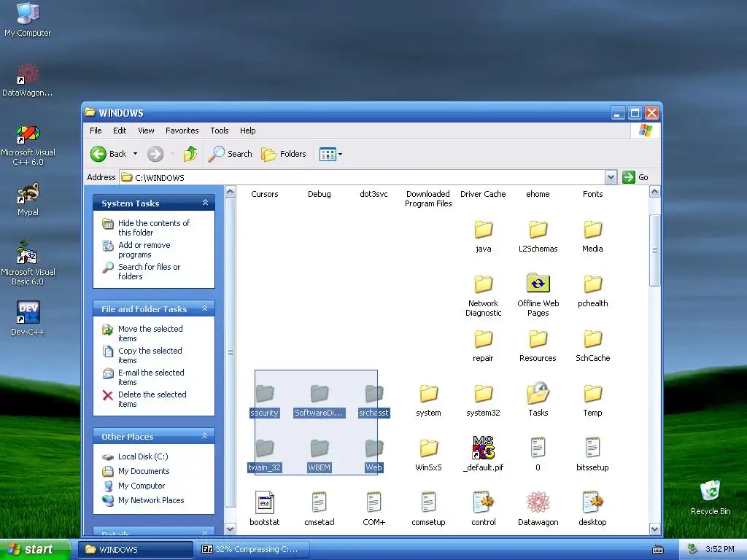Screen dimensions: 747x560
Task: Open the Edit menu
Action: tap(120, 131)
